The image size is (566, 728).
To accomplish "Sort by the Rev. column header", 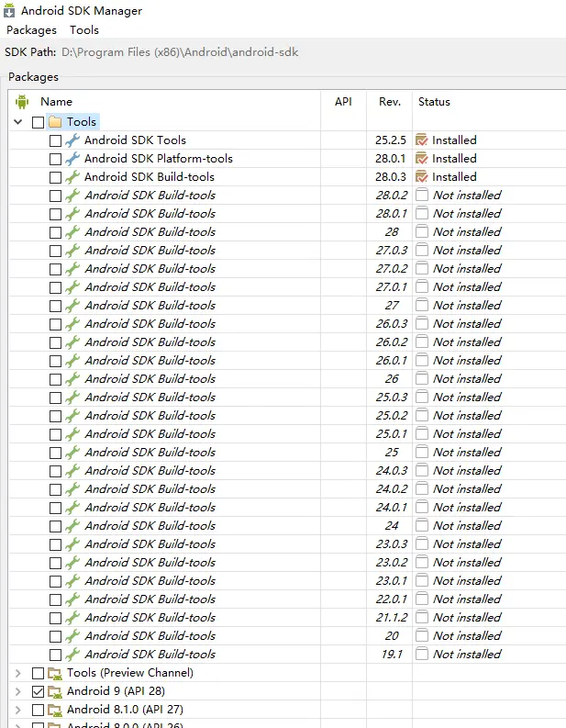I will tap(390, 102).
